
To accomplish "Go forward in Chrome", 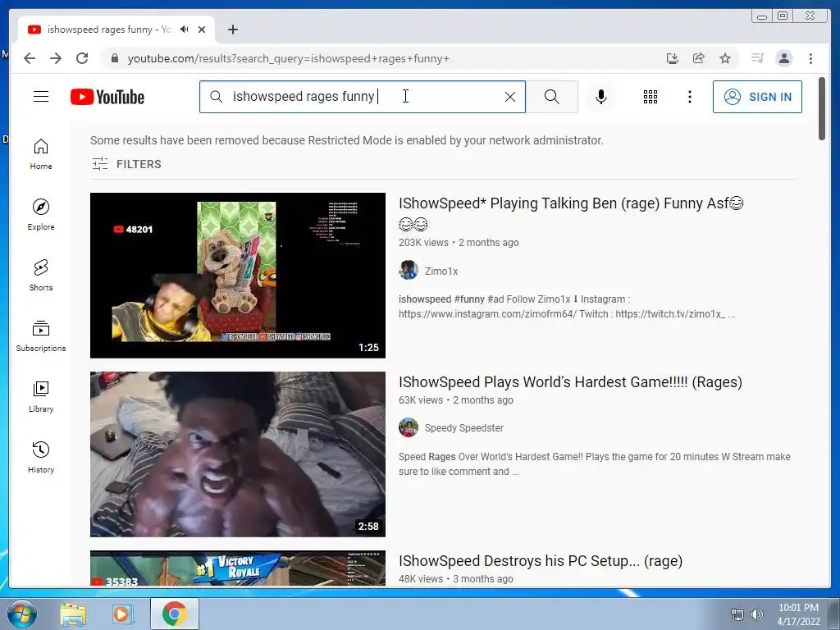I will [x=56, y=58].
